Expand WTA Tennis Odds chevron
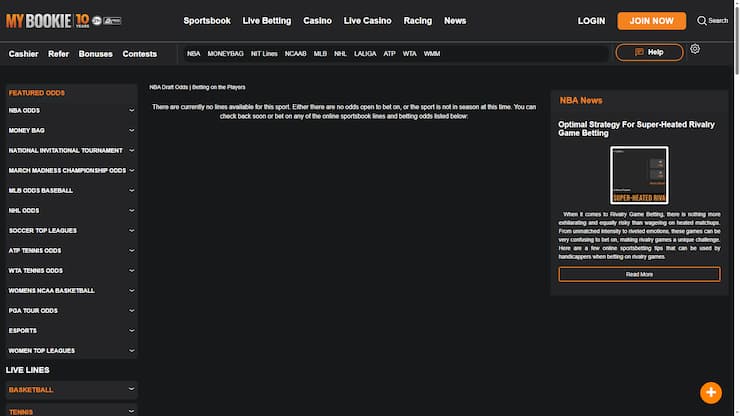The width and height of the screenshot is (740, 416). point(132,271)
